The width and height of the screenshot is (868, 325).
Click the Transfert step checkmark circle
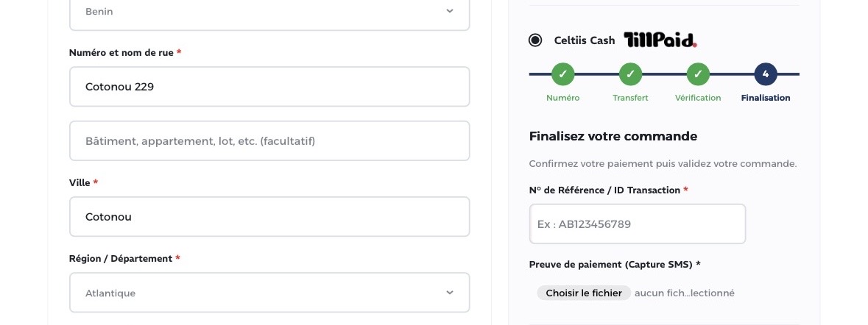[x=630, y=74]
